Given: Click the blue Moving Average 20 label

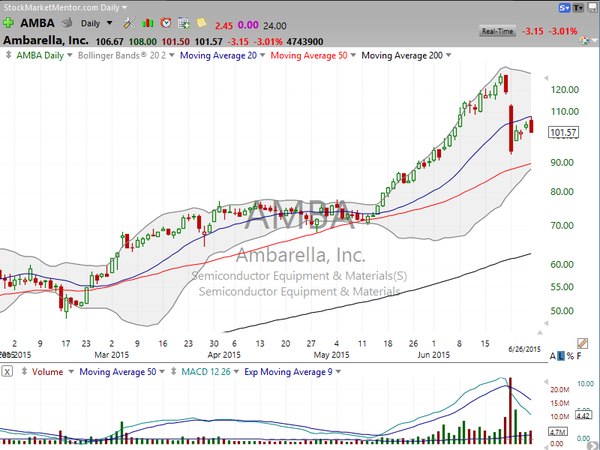Looking at the screenshot, I should (x=218, y=55).
